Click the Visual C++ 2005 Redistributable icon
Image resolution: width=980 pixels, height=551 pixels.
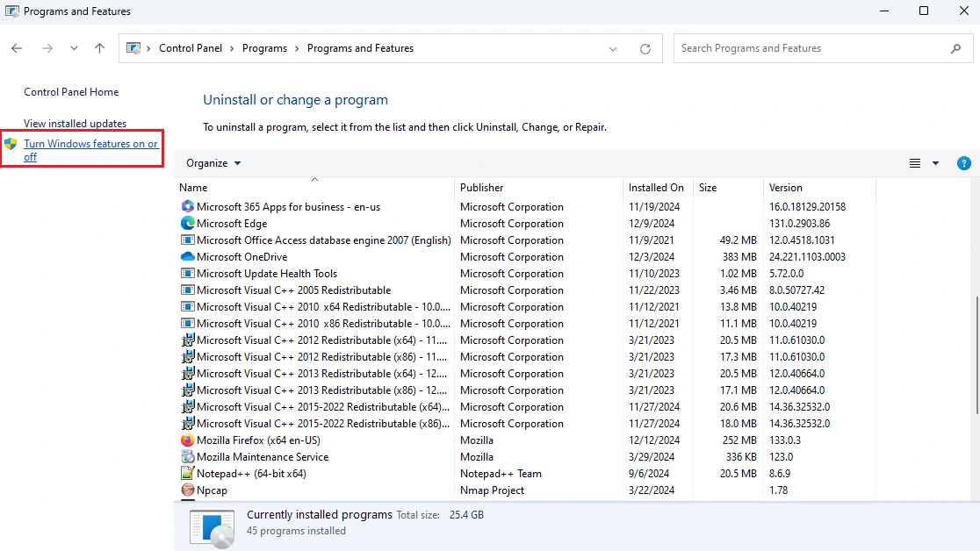[x=188, y=290]
